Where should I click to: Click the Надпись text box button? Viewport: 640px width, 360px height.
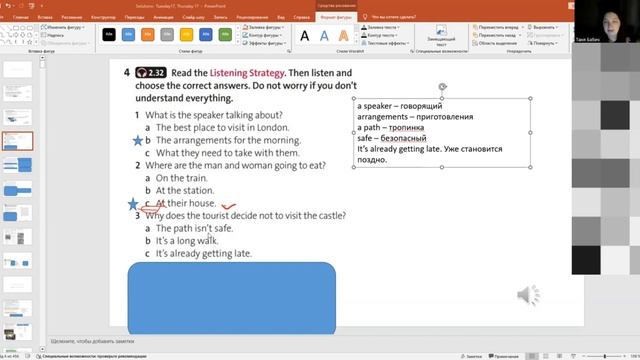pyautogui.click(x=53, y=35)
